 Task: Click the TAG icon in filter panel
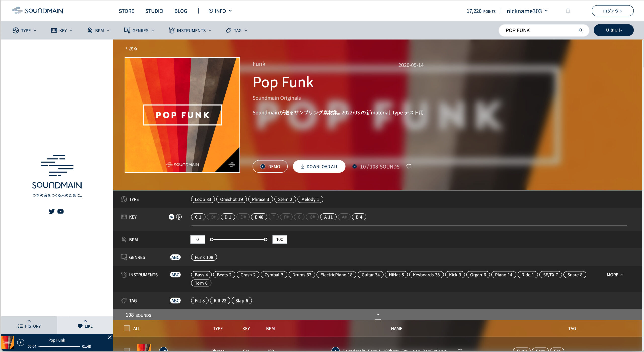(x=124, y=300)
